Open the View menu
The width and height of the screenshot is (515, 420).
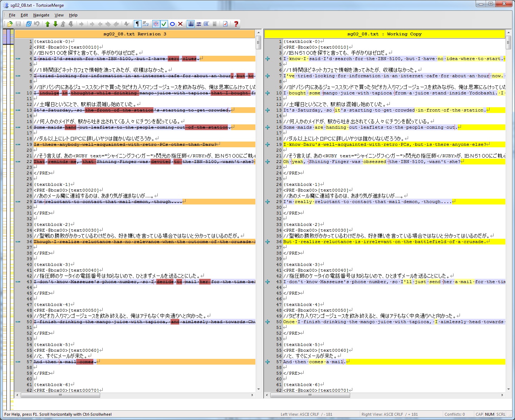59,15
